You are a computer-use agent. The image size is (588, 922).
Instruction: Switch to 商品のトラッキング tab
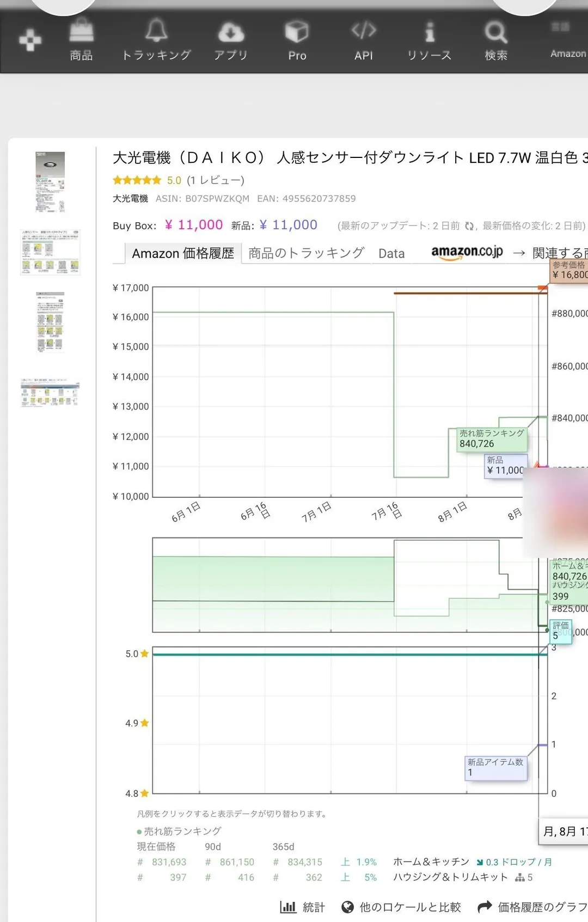click(x=306, y=253)
